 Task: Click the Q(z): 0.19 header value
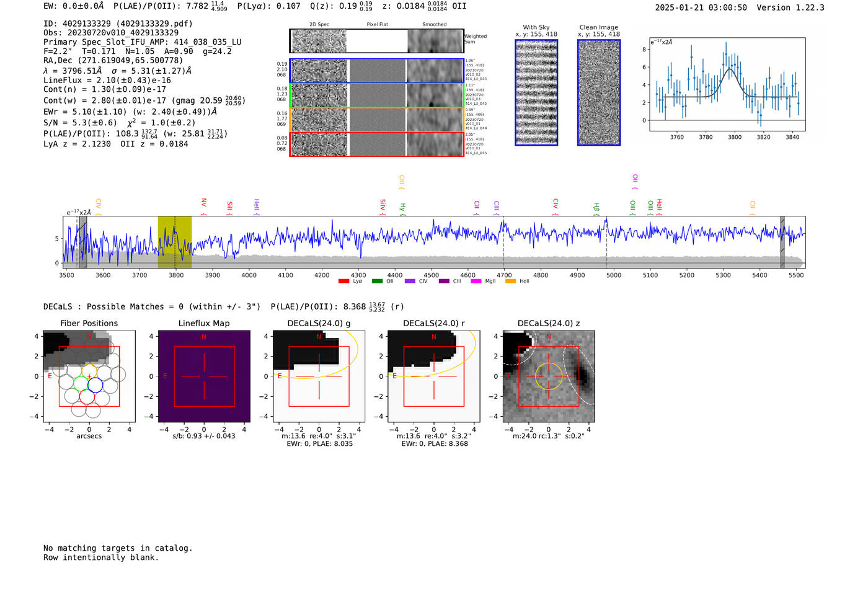[342, 6]
